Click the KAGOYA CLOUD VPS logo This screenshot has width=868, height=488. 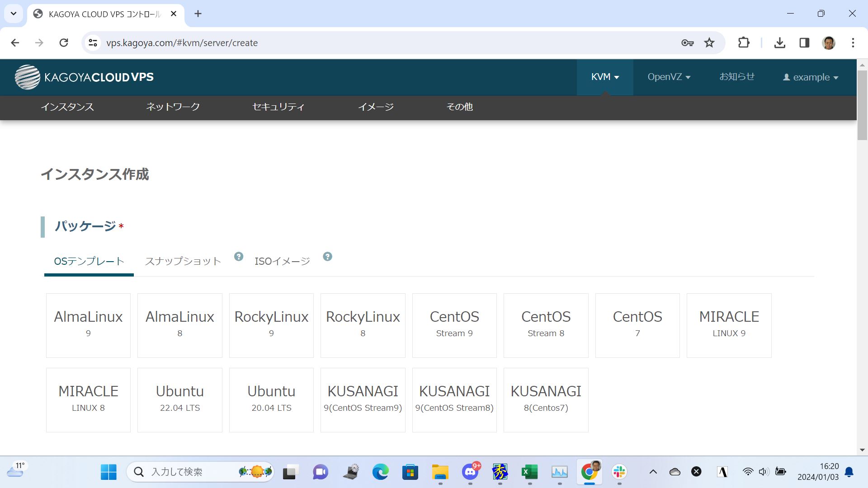[84, 77]
